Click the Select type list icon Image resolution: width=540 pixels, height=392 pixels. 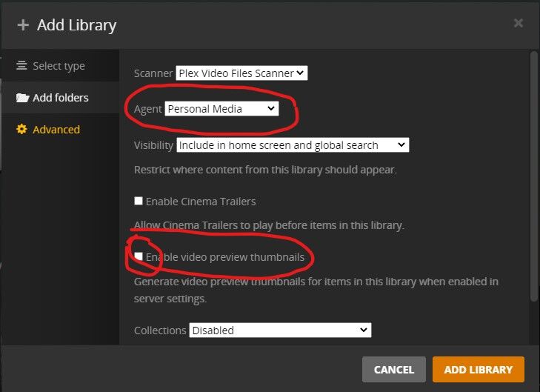tap(21, 65)
